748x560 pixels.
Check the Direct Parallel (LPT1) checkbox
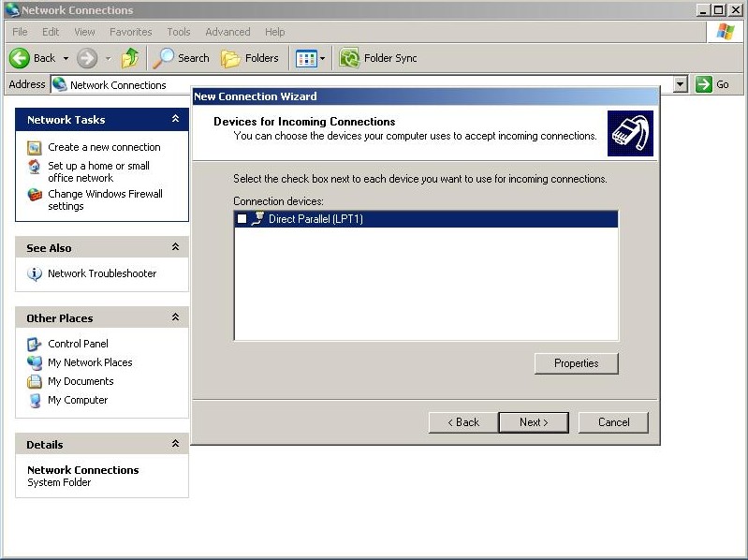(x=242, y=218)
